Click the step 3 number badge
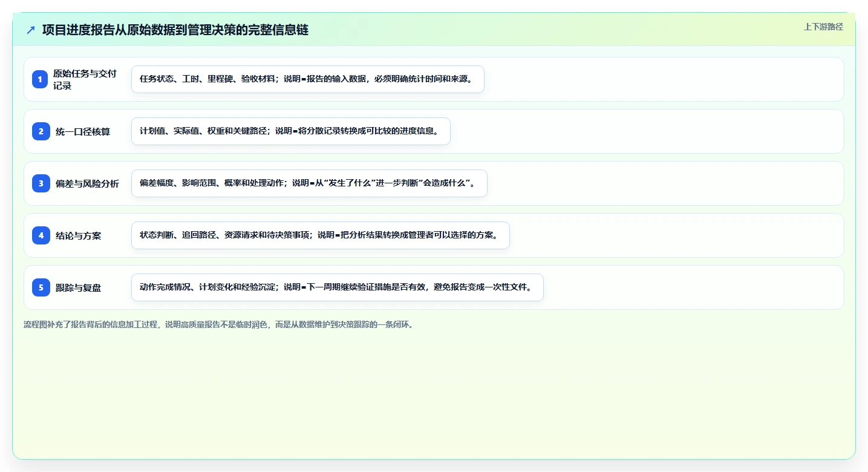Screen dimensions: 868x472 point(41,183)
